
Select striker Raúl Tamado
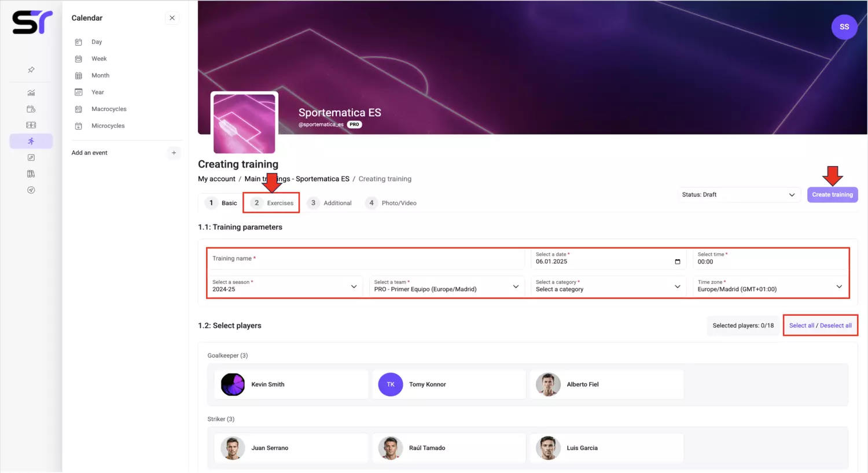(449, 448)
